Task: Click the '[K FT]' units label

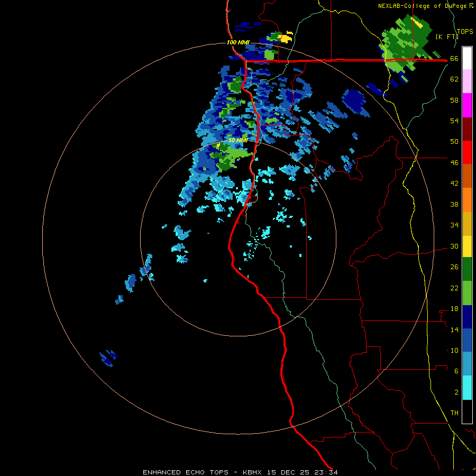Action: (x=447, y=37)
